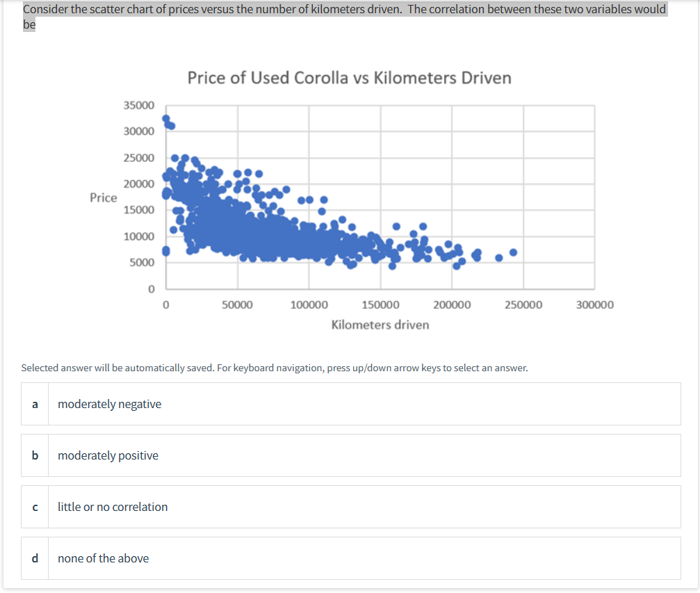The width and height of the screenshot is (700, 593).
Task: Click the 50000 label on the x-axis
Action: (238, 304)
